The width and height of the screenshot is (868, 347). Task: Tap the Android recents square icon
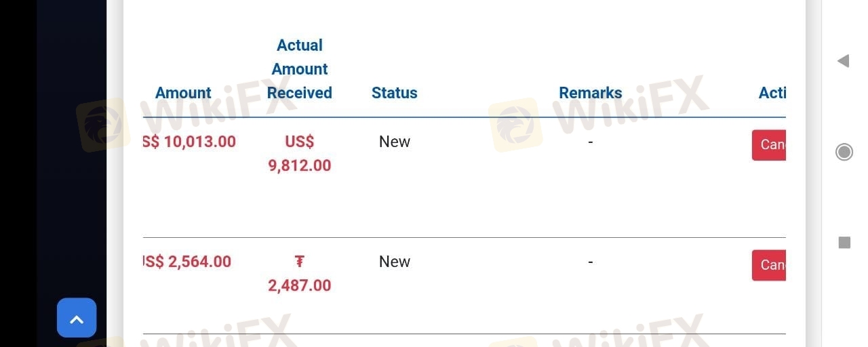point(844,242)
